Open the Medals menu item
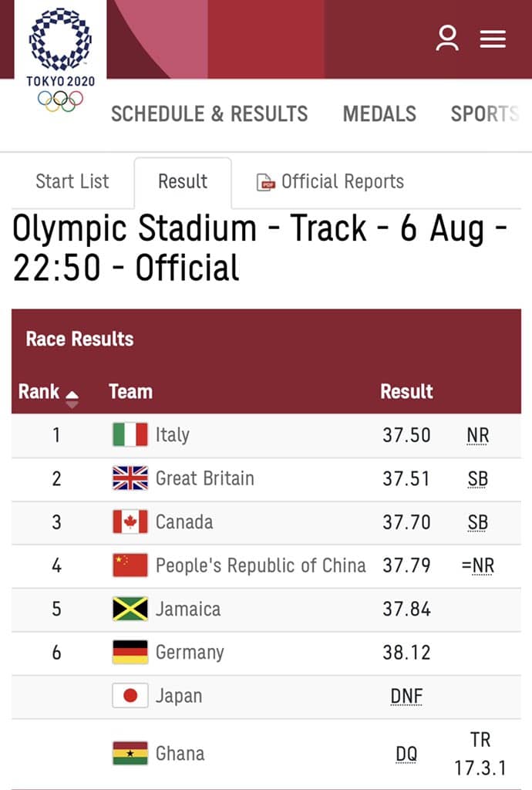Screen dimensions: 532x790 click(379, 114)
